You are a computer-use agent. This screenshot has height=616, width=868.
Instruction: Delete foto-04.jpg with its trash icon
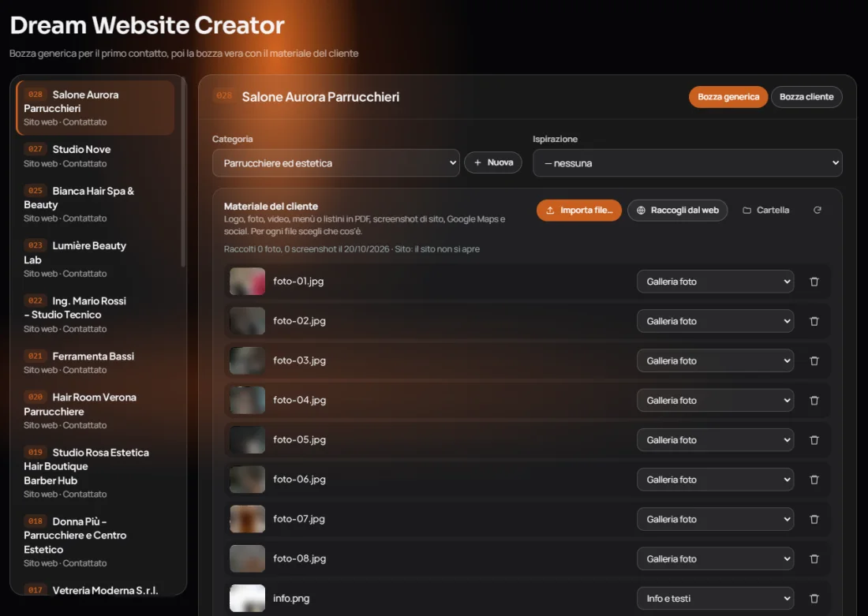[814, 400]
